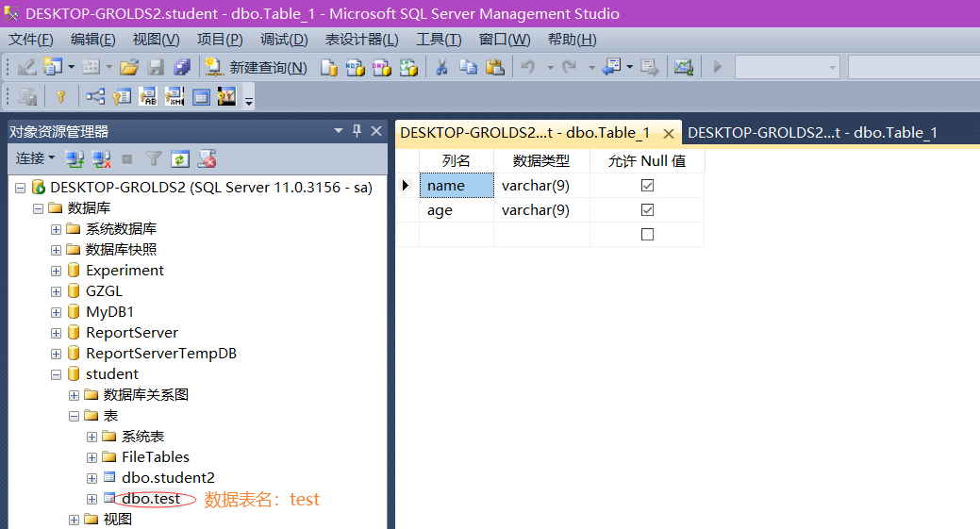Click Connect Object Explorer computer icon
The height and width of the screenshot is (529, 980).
pos(75,159)
